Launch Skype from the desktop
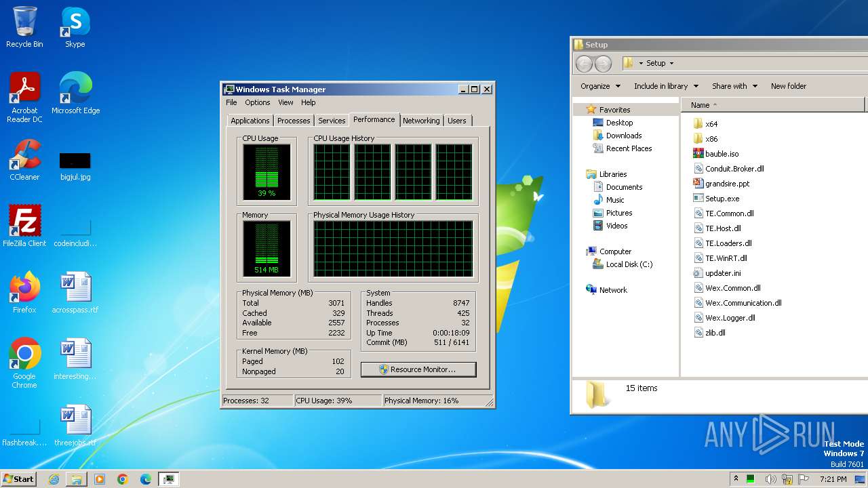Screen dimensions: 868x488 (75, 27)
